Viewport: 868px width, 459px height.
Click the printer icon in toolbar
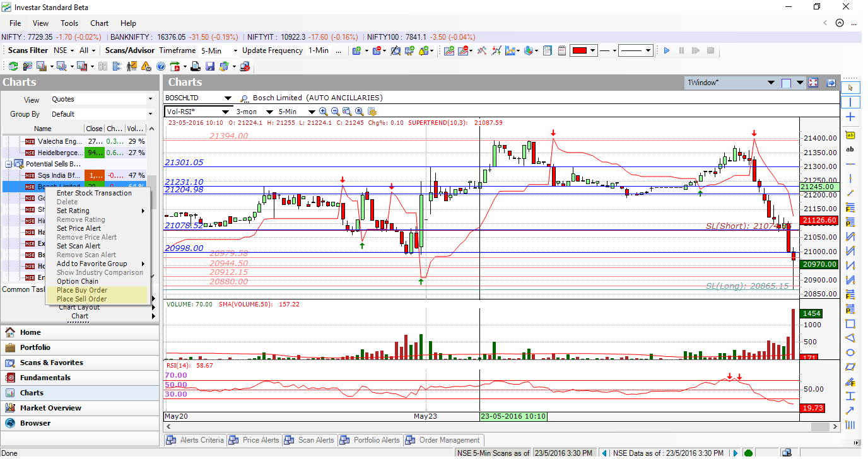[196, 66]
